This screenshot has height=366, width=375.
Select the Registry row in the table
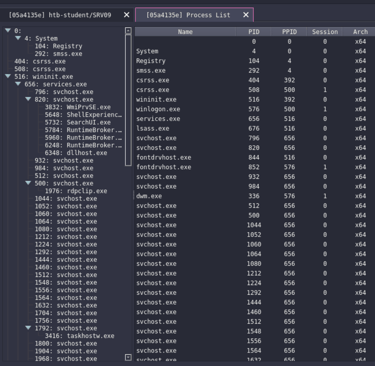[255, 61]
